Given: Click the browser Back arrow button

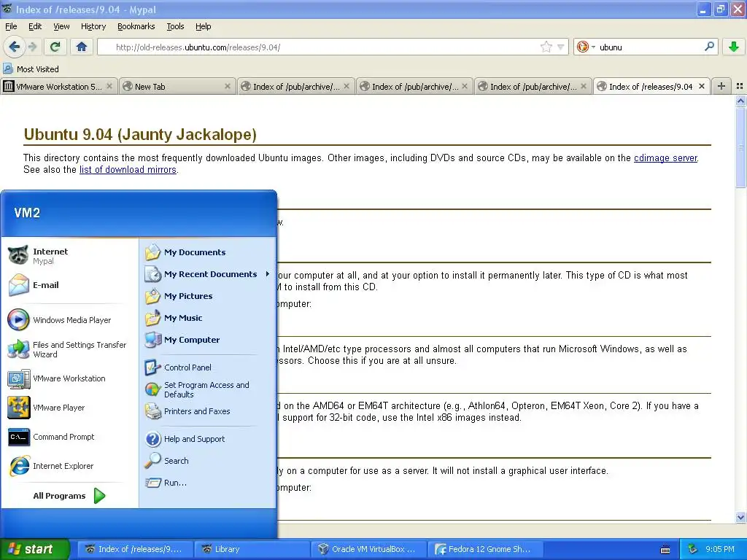Looking at the screenshot, I should click(15, 47).
